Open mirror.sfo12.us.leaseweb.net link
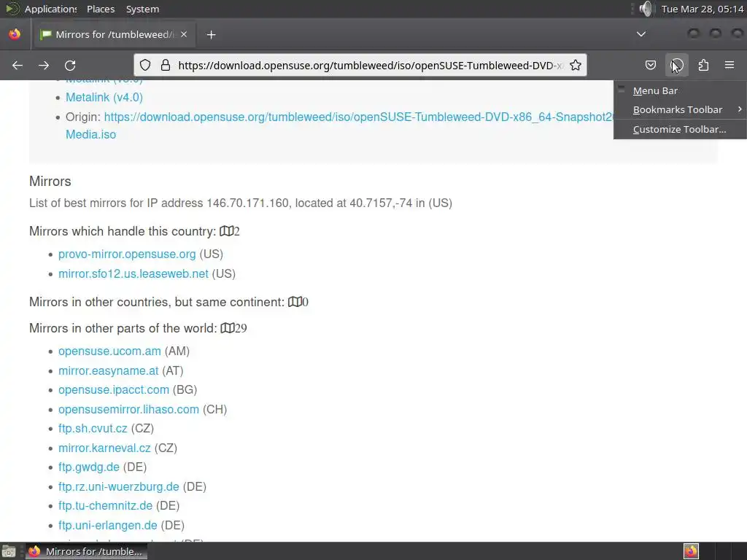This screenshot has width=747, height=560. click(133, 274)
